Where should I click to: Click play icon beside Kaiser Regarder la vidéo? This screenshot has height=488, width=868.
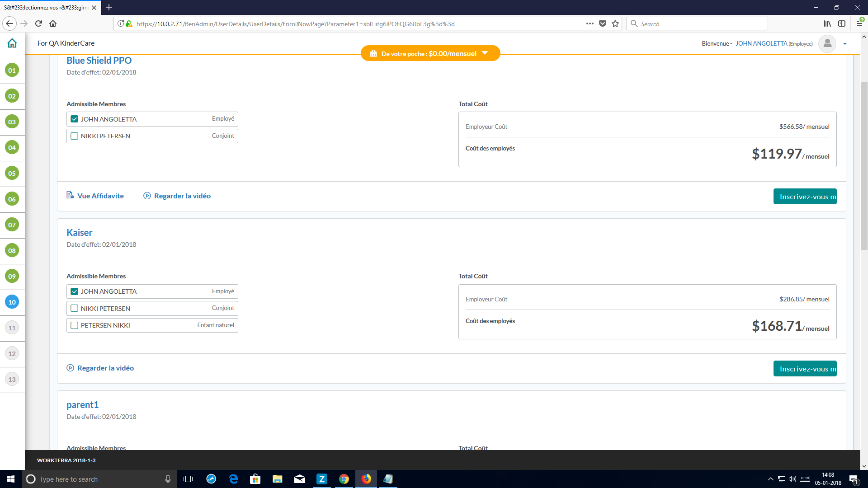tap(70, 368)
